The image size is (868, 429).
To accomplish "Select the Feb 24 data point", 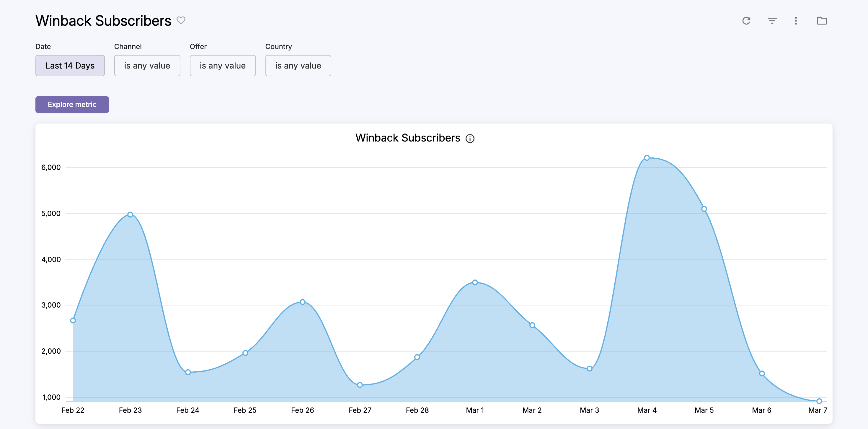I will click(x=188, y=372).
